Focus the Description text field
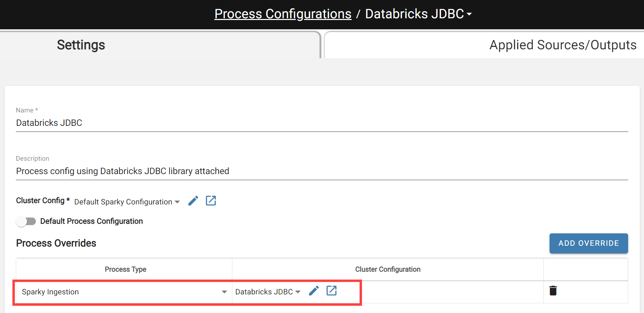Viewport: 644px width, 313px height. (322, 171)
